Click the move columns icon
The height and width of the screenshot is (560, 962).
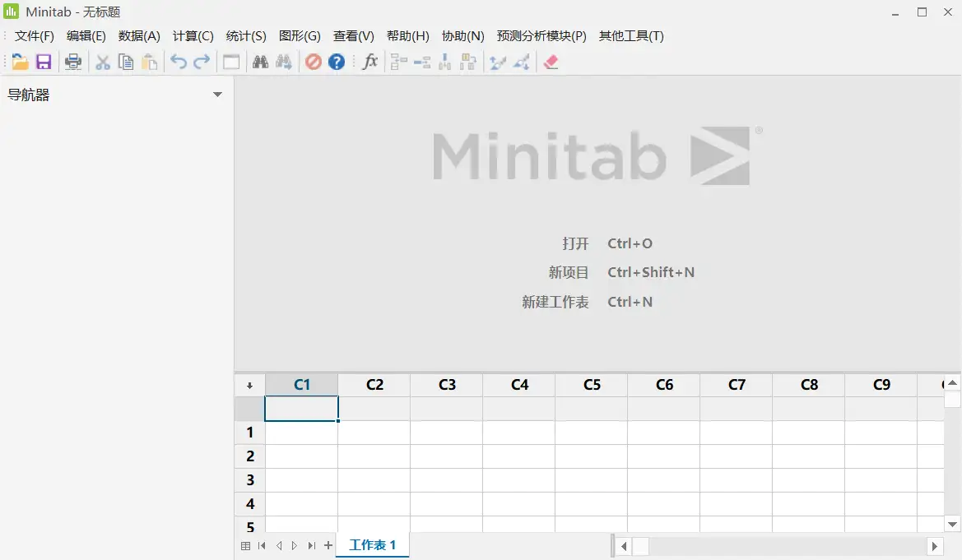point(469,62)
